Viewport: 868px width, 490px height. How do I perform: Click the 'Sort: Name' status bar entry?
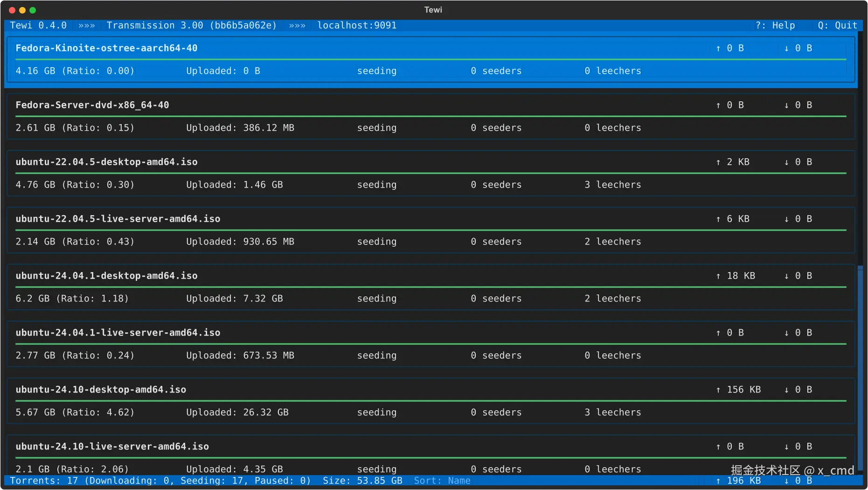(442, 481)
